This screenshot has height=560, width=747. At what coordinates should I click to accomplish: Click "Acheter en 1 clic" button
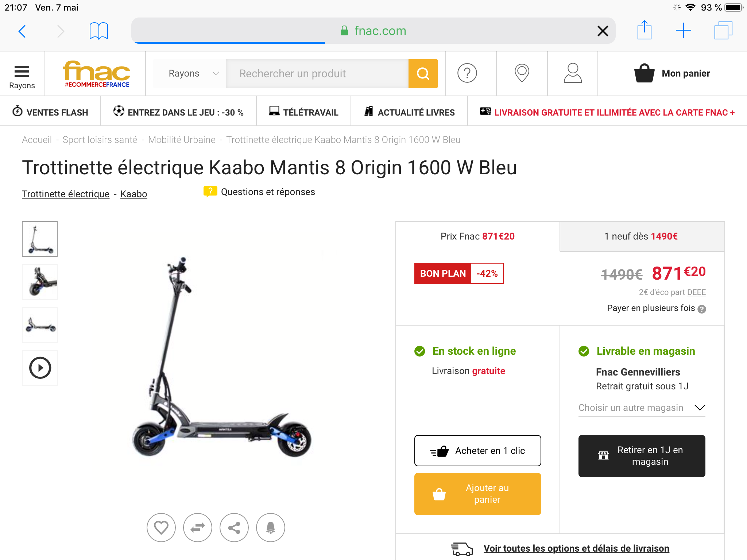click(x=477, y=451)
